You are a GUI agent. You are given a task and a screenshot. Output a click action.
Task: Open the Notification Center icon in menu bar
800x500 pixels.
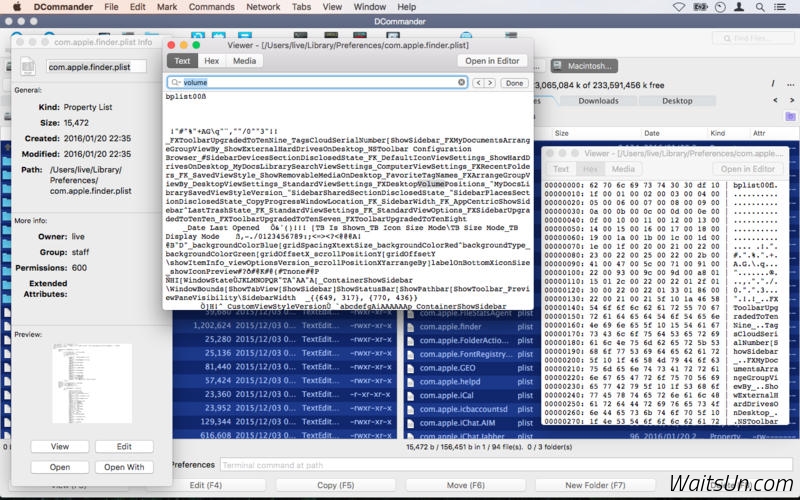(780, 7)
